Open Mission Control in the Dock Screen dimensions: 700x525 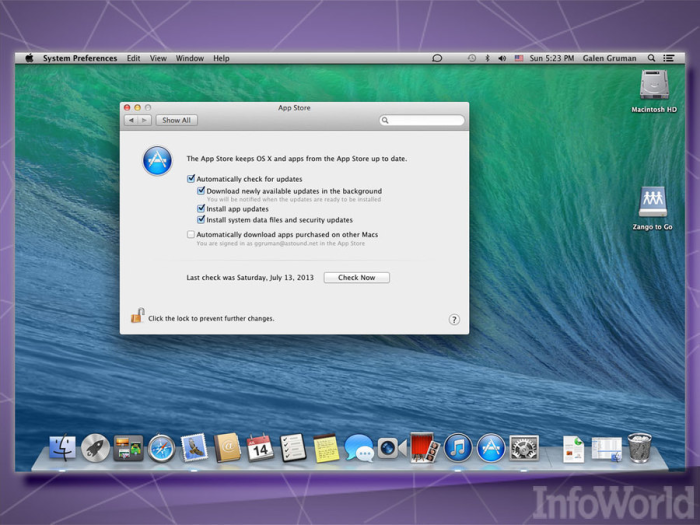click(x=128, y=448)
